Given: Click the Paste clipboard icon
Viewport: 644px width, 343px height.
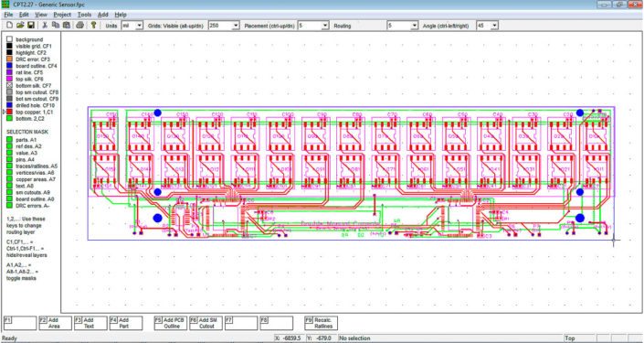Looking at the screenshot, I should point(66,25).
